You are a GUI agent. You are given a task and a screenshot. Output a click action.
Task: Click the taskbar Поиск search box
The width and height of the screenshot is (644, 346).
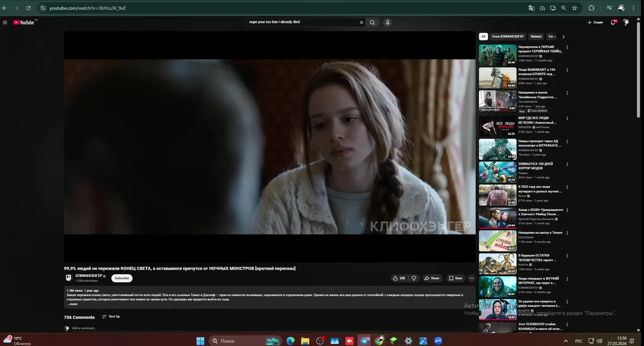(246, 341)
